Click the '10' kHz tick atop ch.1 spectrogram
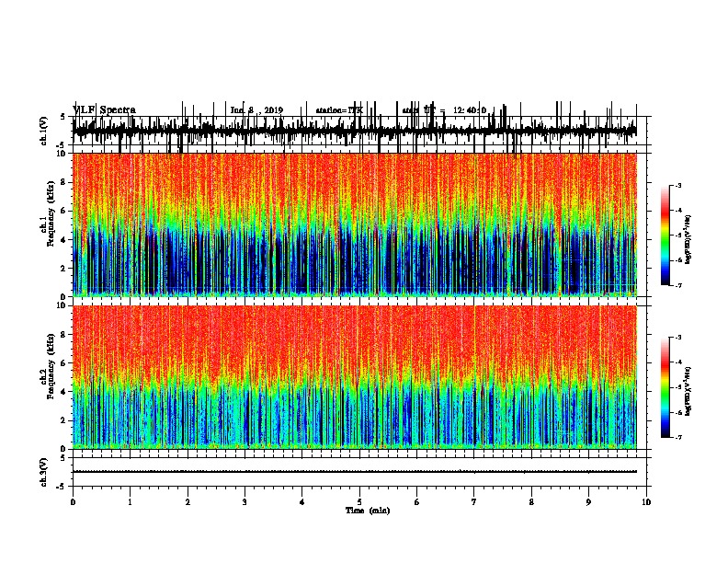This screenshot has height=563, width=728. click(62, 154)
